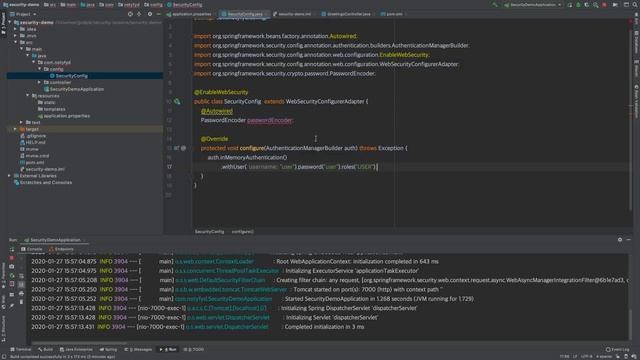Click the class gutter icon beside SecurityConfig

pyautogui.click(x=177, y=101)
